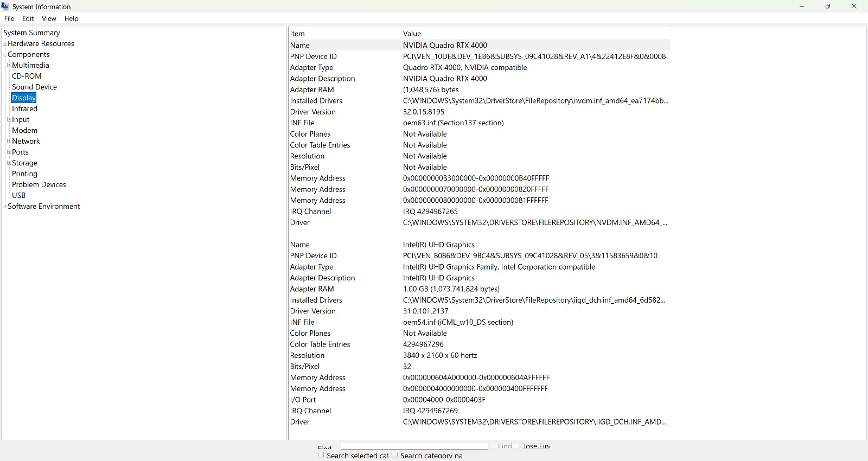Expand the Multimedia node

[x=9, y=66]
